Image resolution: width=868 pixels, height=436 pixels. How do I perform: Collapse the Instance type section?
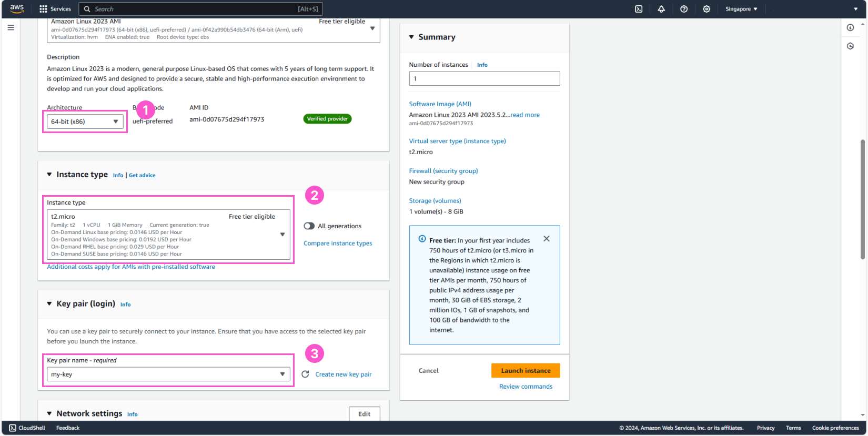point(49,175)
